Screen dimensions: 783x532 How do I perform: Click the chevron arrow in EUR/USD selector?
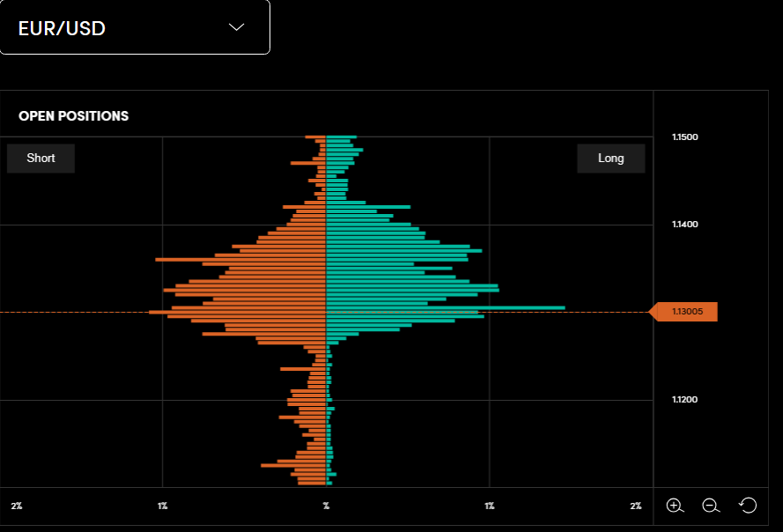pyautogui.click(x=236, y=27)
